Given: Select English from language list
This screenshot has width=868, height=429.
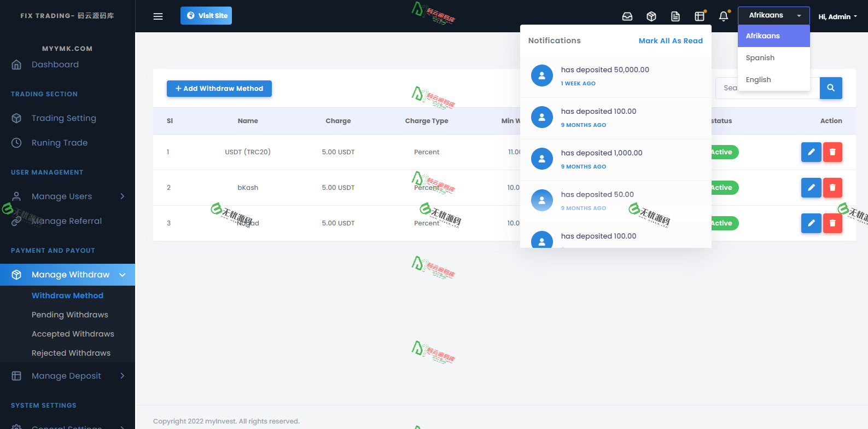Looking at the screenshot, I should point(759,80).
